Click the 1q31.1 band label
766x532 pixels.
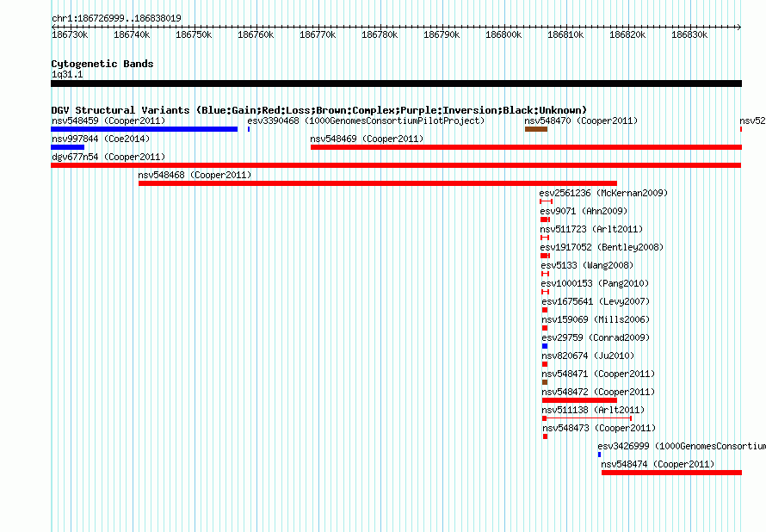point(67,74)
